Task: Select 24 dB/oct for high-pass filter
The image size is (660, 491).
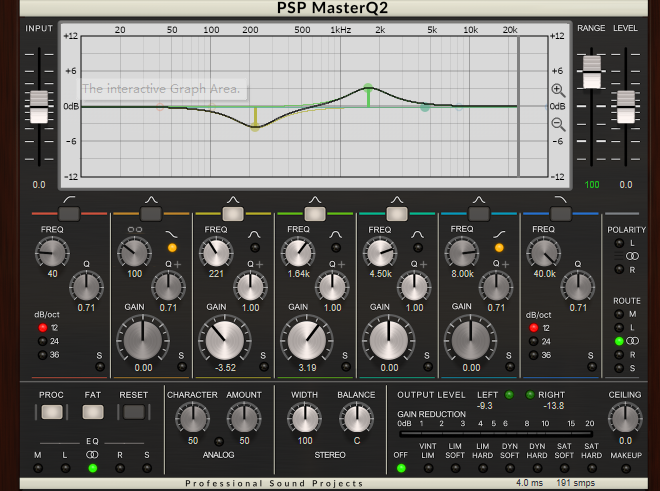Action: [x=43, y=341]
